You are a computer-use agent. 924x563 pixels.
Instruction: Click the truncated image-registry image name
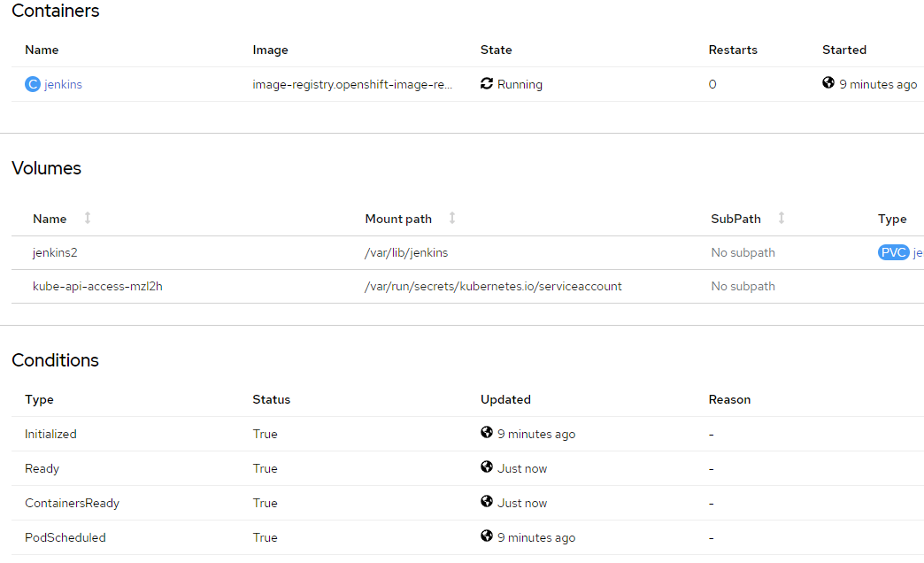(x=351, y=83)
